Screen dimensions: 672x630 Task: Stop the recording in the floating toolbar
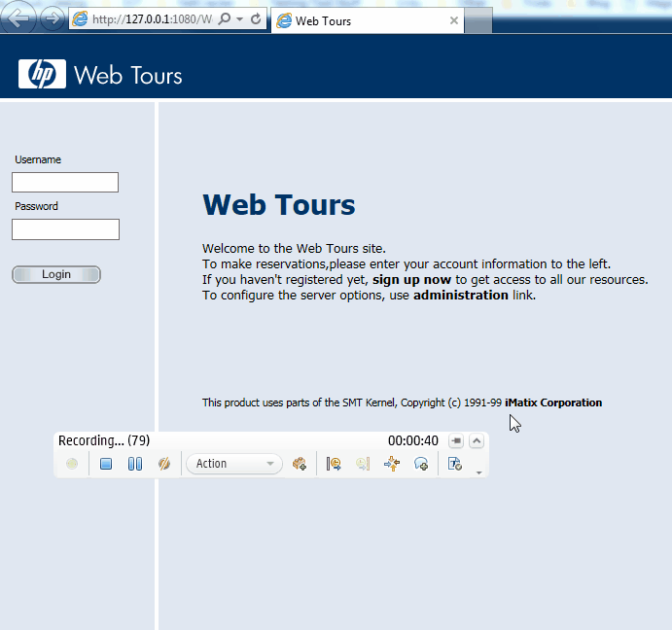(x=106, y=465)
